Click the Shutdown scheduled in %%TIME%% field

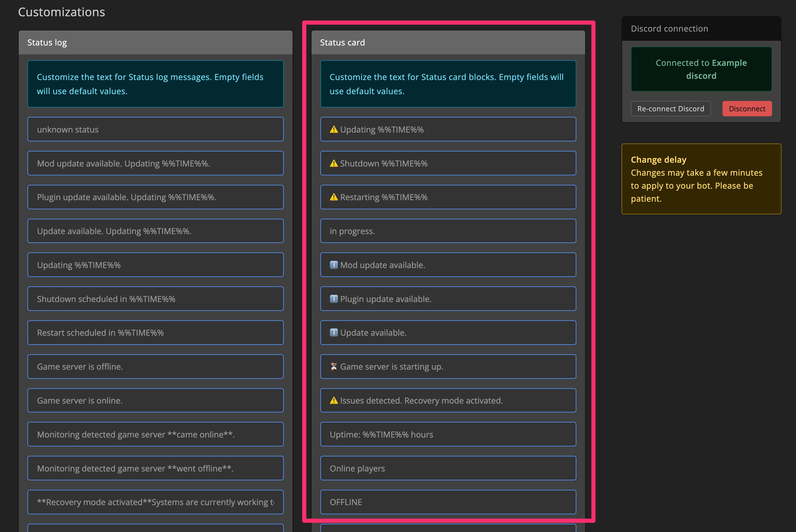(x=155, y=298)
